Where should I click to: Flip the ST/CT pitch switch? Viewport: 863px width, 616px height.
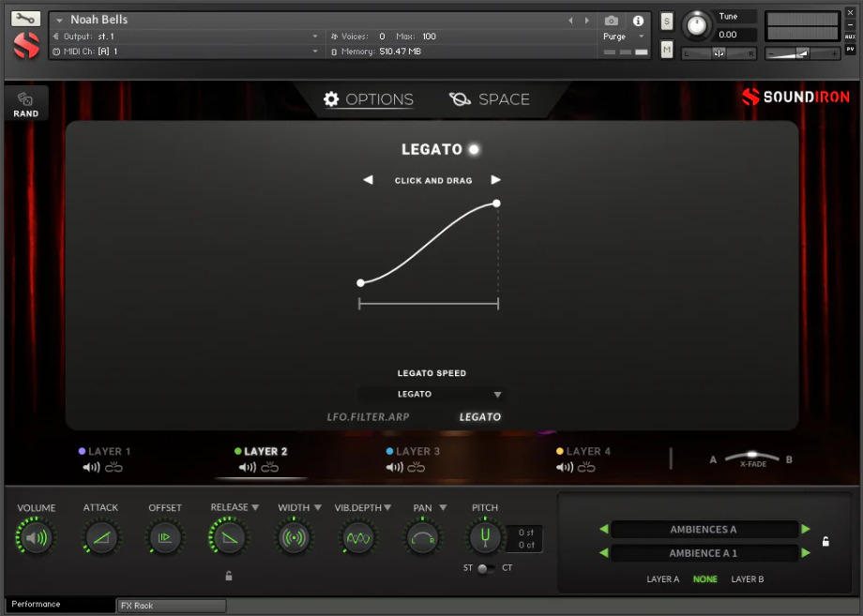[484, 568]
